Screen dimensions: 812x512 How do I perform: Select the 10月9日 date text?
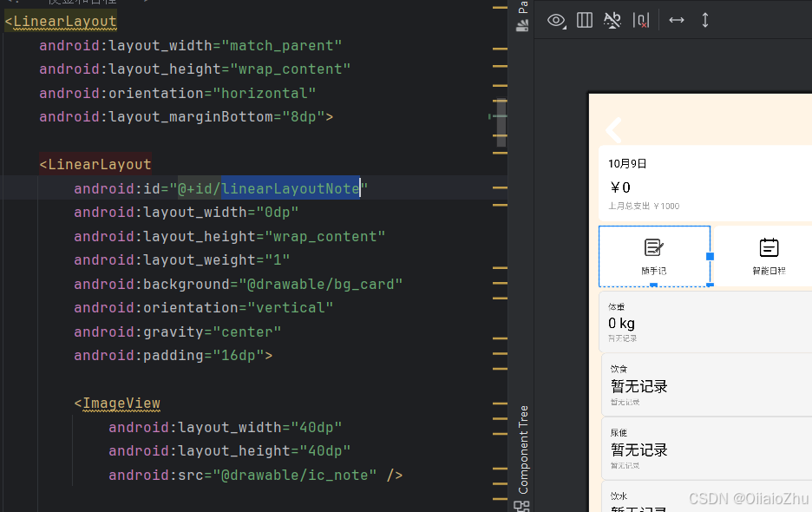(x=627, y=164)
